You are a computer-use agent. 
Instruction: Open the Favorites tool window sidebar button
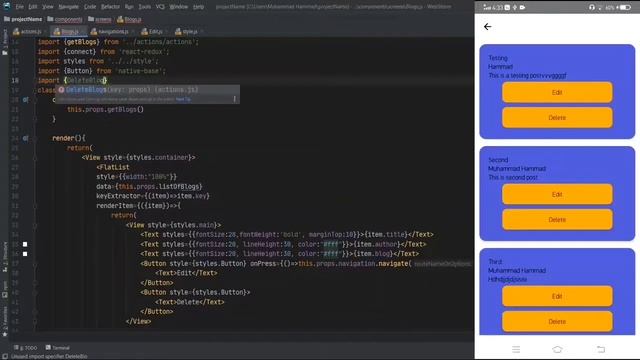coord(5,322)
